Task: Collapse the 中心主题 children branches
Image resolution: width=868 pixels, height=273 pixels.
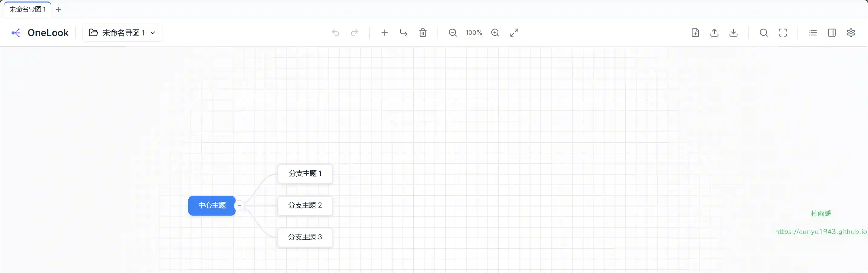Action: (x=239, y=206)
